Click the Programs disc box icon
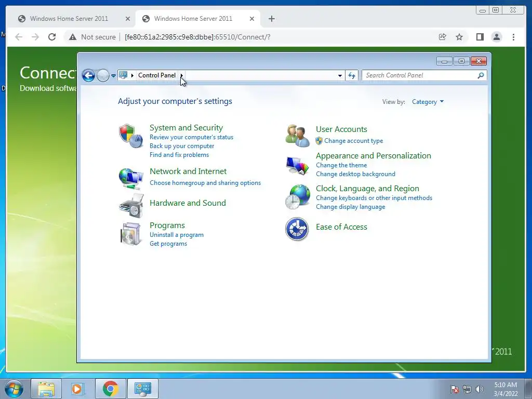The width and height of the screenshot is (532, 399). coord(130,234)
